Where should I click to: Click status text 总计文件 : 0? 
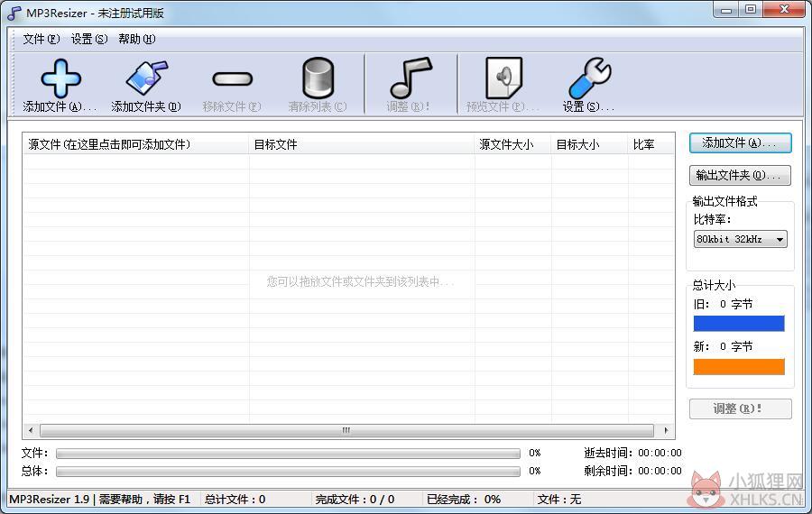[235, 500]
